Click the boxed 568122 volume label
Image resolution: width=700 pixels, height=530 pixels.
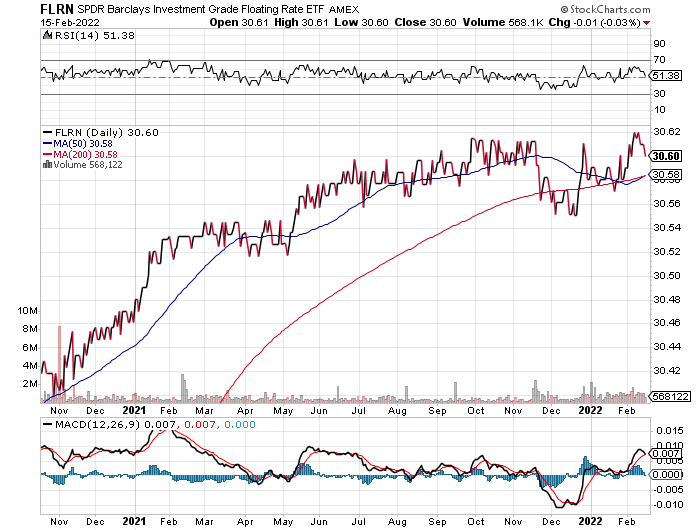[671, 396]
